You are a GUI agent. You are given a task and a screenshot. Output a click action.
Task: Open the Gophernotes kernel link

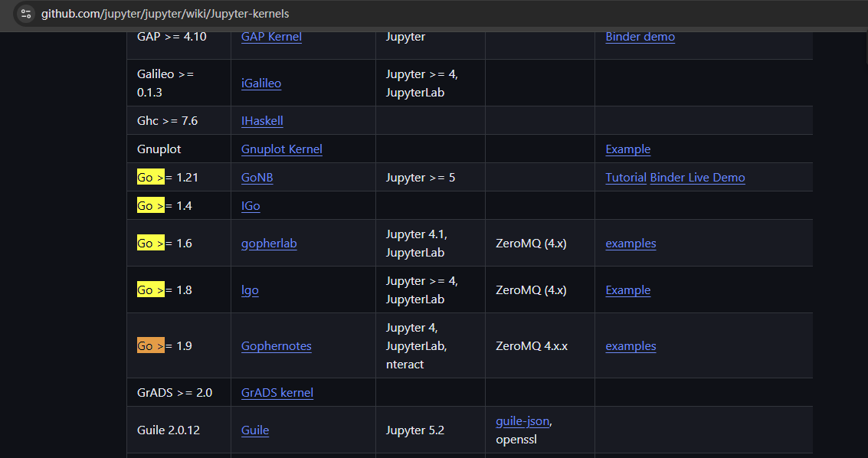pyautogui.click(x=276, y=346)
